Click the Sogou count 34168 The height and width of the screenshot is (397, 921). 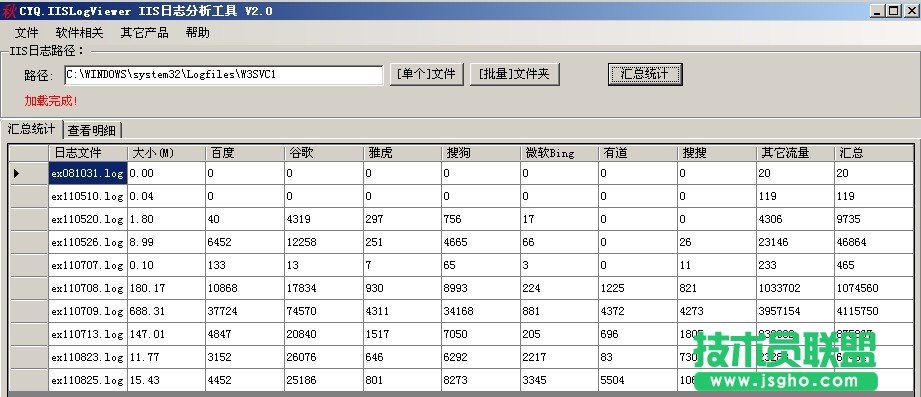(480, 311)
